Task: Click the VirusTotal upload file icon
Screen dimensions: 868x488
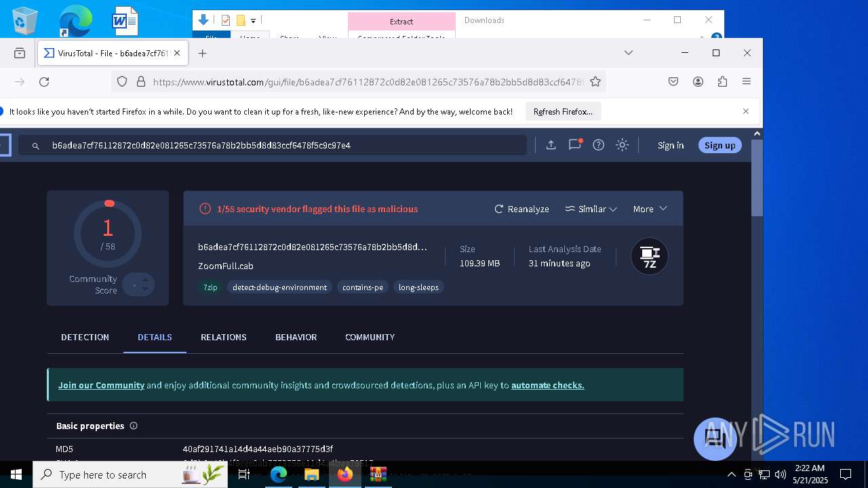Action: point(551,145)
